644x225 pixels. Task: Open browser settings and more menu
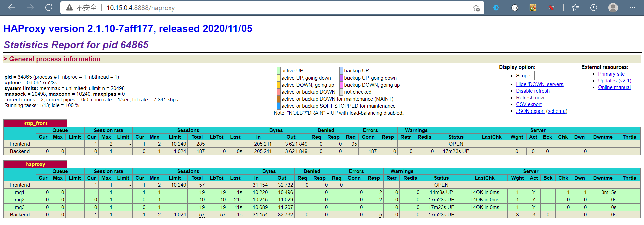tap(632, 8)
